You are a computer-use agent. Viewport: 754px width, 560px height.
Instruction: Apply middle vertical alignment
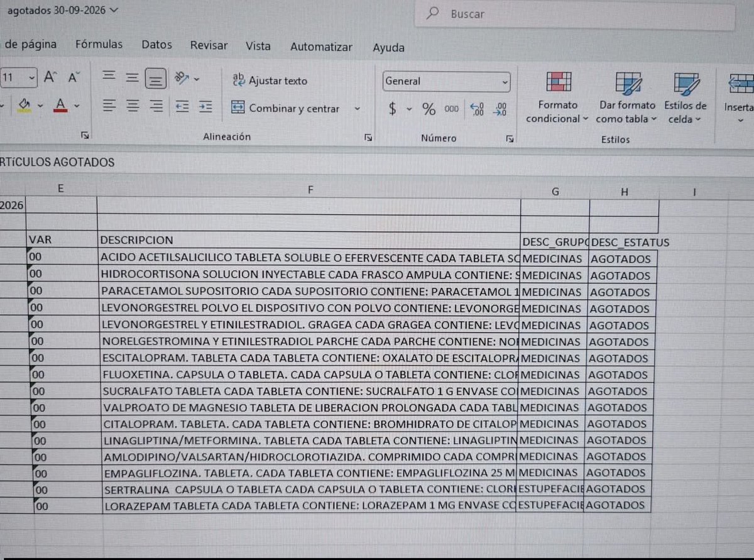pos(132,78)
